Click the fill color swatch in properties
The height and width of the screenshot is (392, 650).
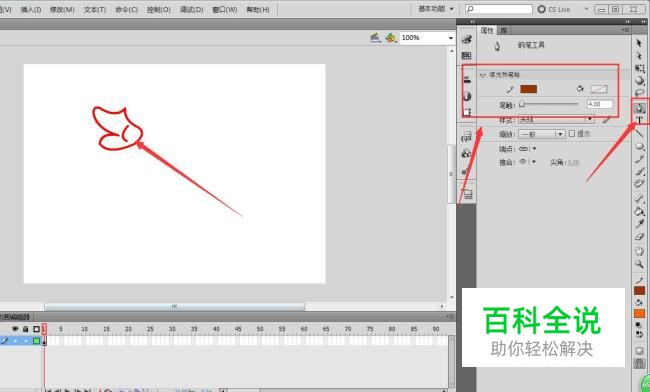(x=599, y=89)
